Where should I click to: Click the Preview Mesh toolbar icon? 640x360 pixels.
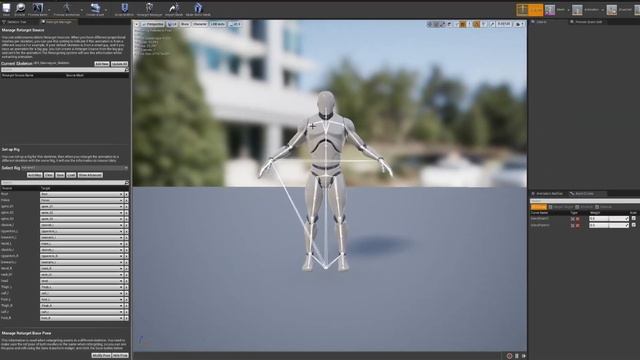coord(38,8)
